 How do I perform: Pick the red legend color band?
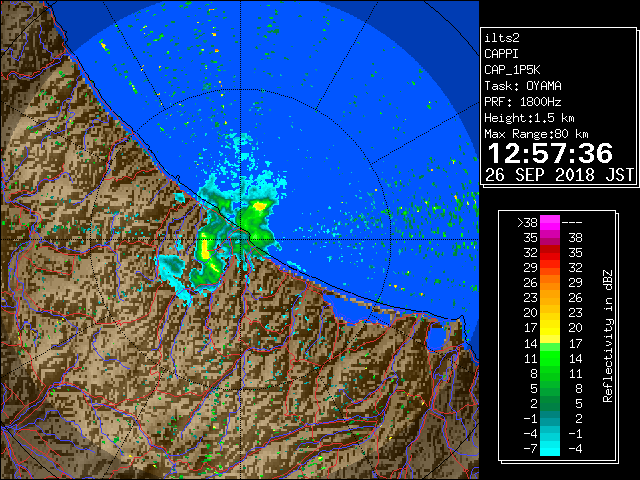pyautogui.click(x=550, y=253)
